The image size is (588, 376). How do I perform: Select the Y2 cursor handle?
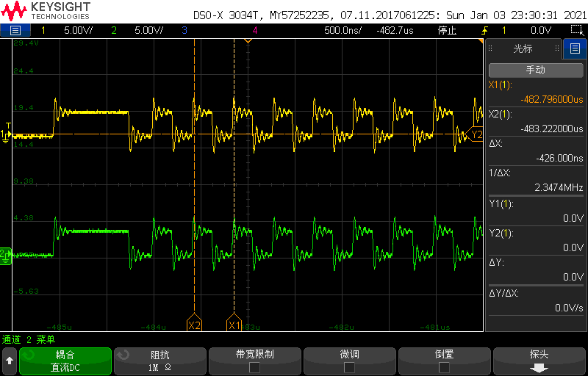coord(474,134)
